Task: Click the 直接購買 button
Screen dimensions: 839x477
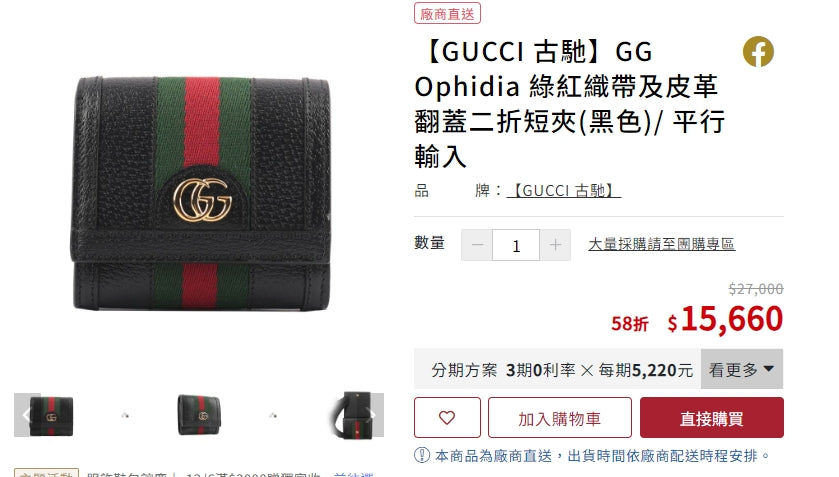Action: click(712, 418)
